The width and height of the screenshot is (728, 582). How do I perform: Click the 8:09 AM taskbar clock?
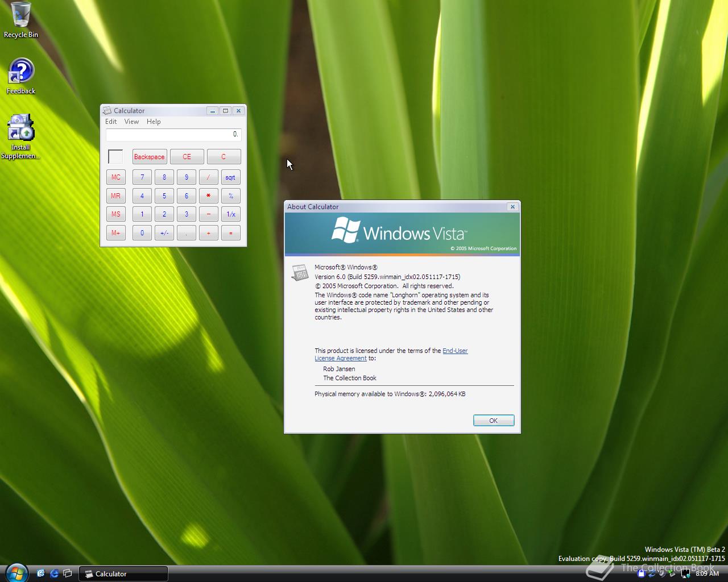[x=708, y=574]
